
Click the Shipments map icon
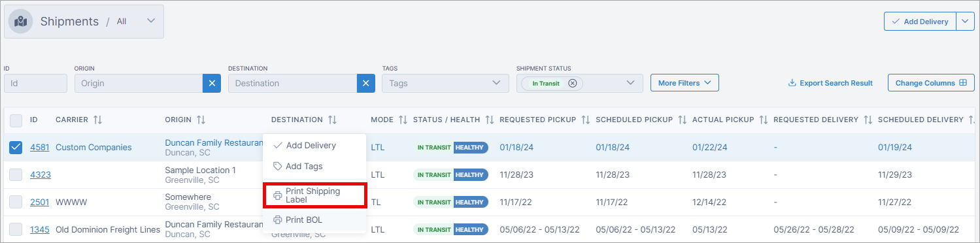pos(21,22)
